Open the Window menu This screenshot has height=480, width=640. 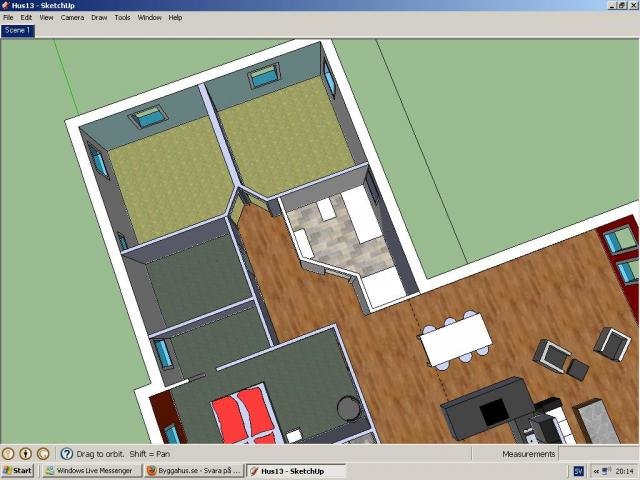(x=149, y=17)
